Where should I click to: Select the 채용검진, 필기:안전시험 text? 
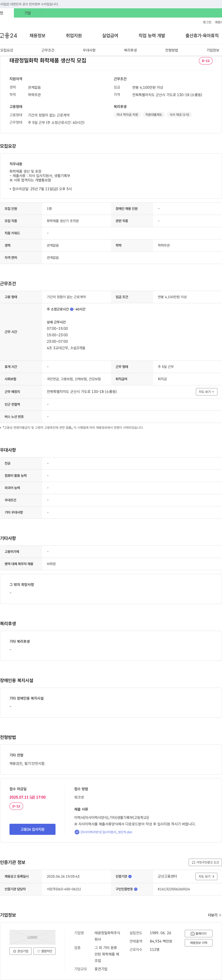[27, 763]
